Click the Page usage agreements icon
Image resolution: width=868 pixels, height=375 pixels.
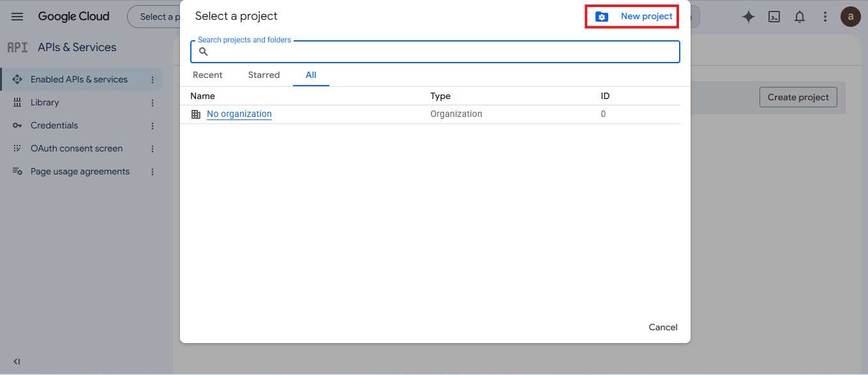point(17,171)
